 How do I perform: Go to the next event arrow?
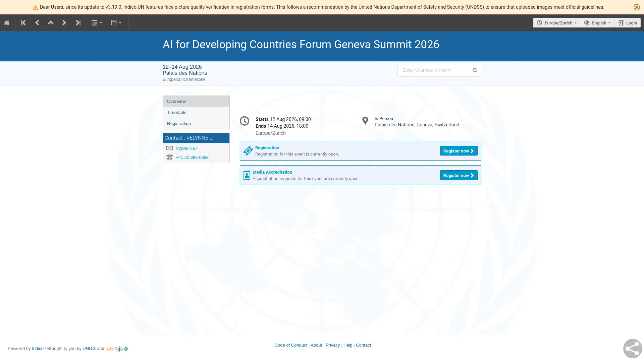[x=64, y=23]
